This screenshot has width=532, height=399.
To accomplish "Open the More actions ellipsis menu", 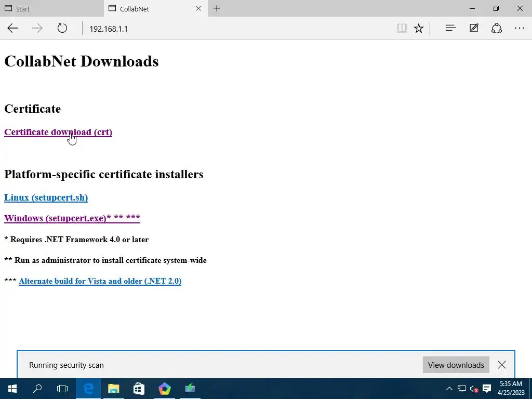I will (x=520, y=28).
